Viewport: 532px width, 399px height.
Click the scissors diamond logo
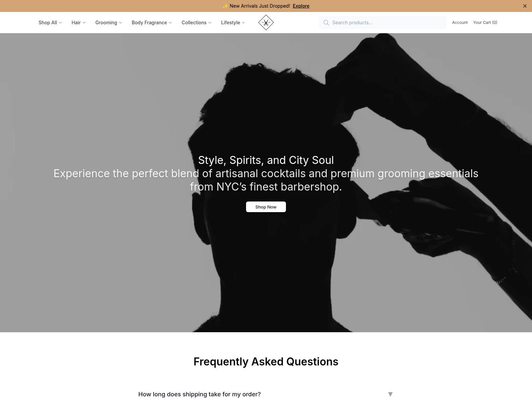coord(266,23)
